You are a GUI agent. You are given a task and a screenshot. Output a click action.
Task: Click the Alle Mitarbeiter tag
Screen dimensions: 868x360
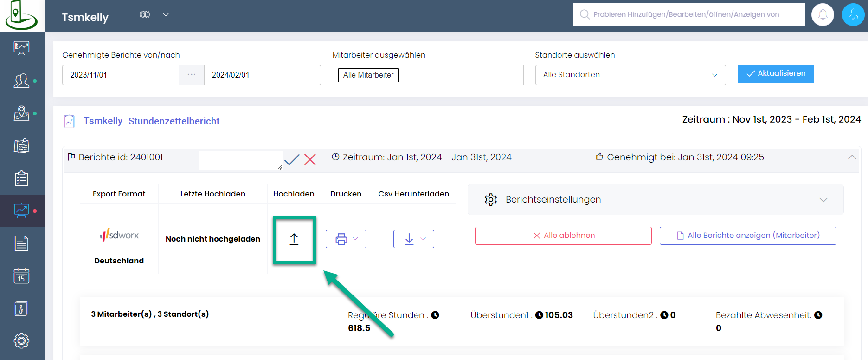tap(368, 75)
